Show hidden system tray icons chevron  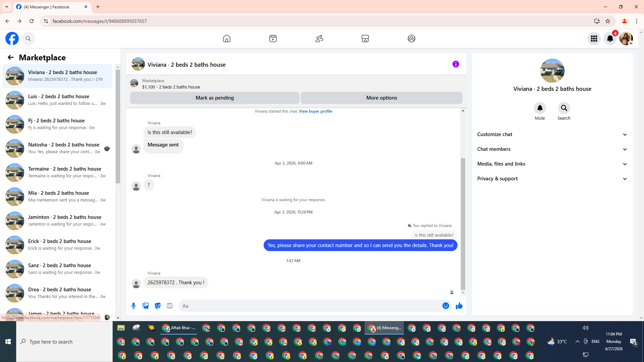pos(577,342)
